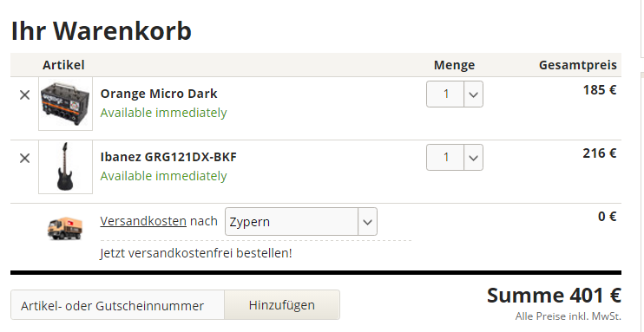The width and height of the screenshot is (644, 332).
Task: Click the chevron arrow of country selector
Action: tap(367, 222)
